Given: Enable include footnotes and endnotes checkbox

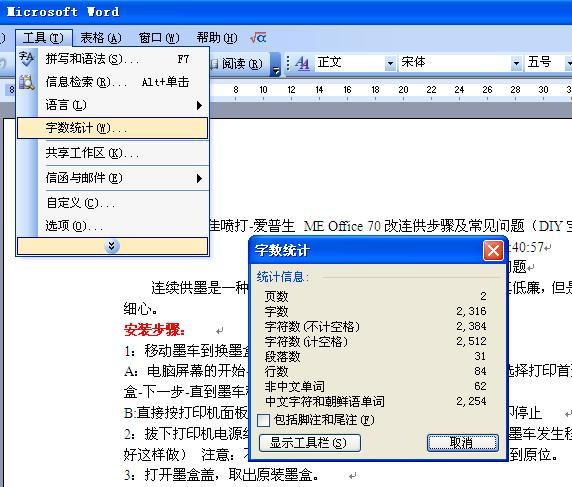Looking at the screenshot, I should click(263, 420).
